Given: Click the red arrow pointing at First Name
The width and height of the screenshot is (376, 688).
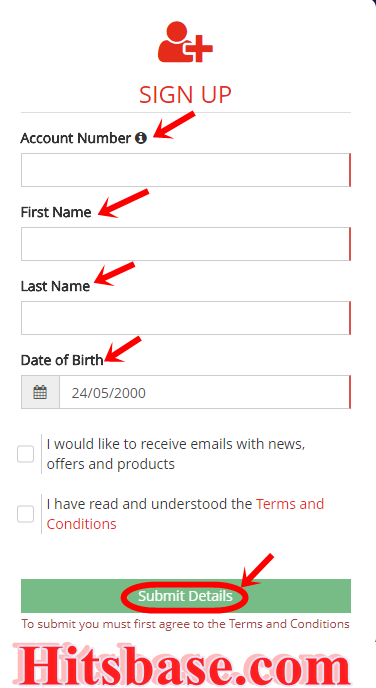Looking at the screenshot, I should point(123,203).
